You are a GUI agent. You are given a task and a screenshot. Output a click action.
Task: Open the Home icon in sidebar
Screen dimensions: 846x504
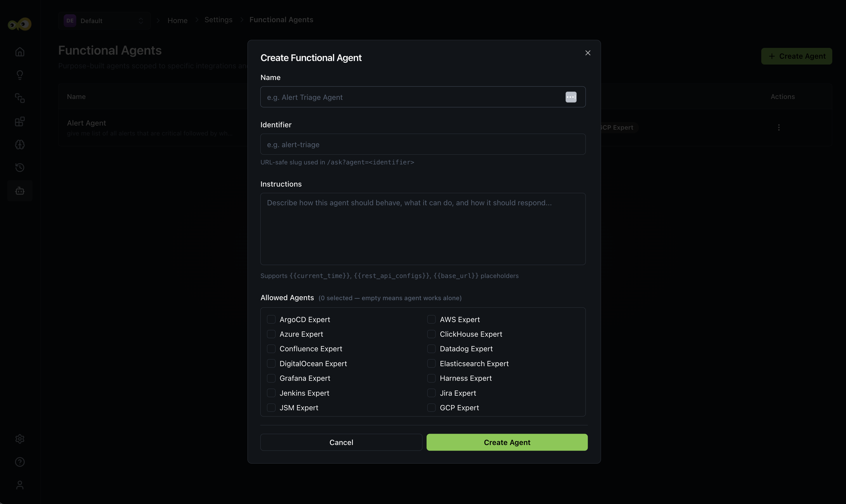20,52
